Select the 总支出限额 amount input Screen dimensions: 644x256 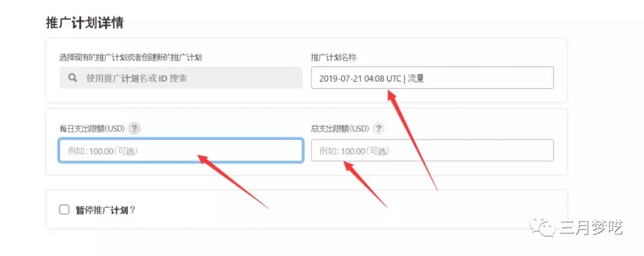[432, 150]
